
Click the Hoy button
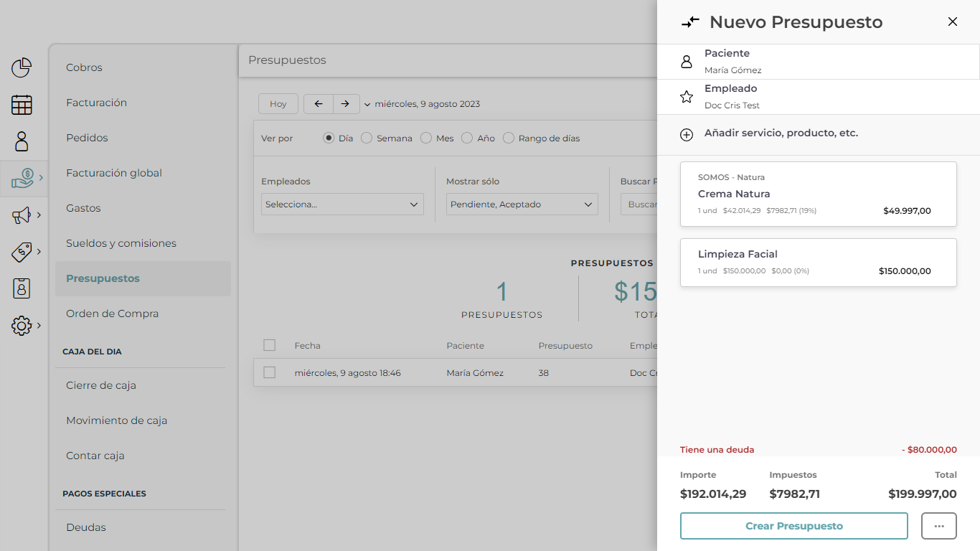tap(278, 104)
